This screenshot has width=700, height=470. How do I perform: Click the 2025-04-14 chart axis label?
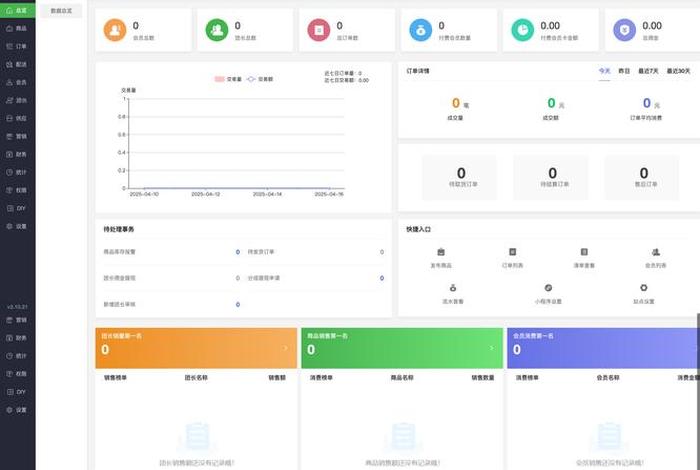click(267, 194)
